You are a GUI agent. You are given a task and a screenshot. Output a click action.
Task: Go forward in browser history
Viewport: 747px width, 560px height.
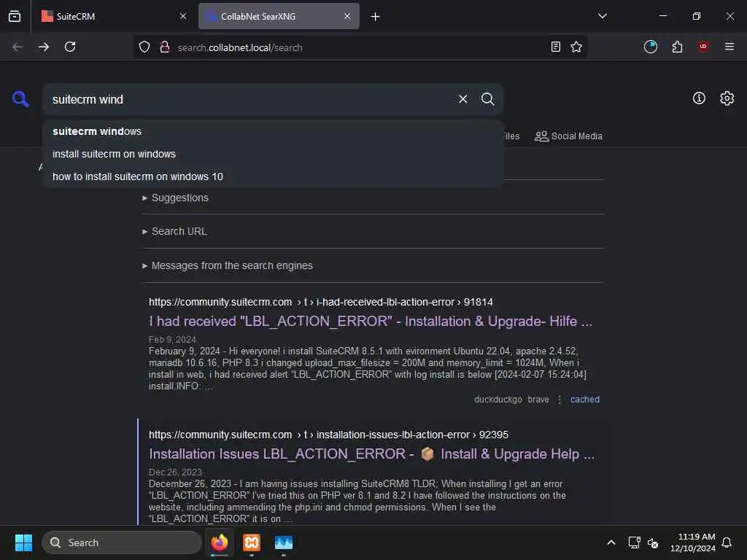(44, 47)
